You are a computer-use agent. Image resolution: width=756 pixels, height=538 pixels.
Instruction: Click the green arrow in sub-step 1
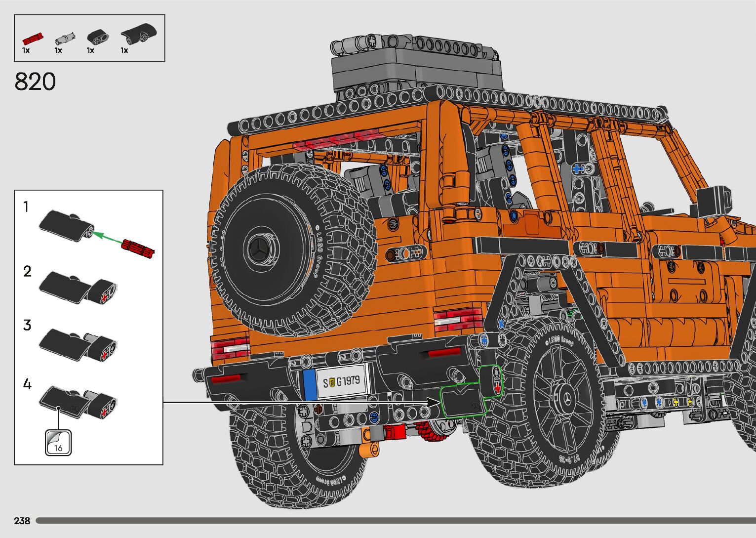[108, 237]
